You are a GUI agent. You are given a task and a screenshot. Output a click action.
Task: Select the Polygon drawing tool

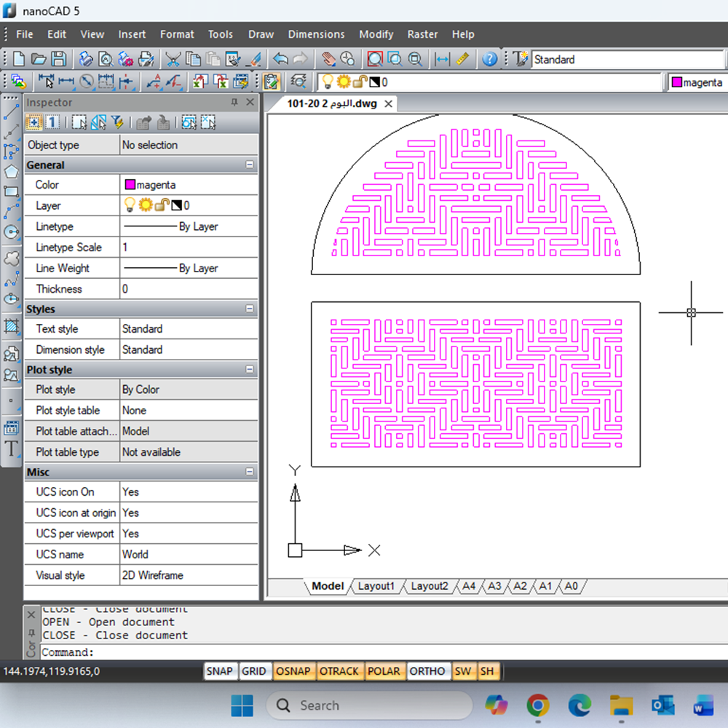coord(11,172)
